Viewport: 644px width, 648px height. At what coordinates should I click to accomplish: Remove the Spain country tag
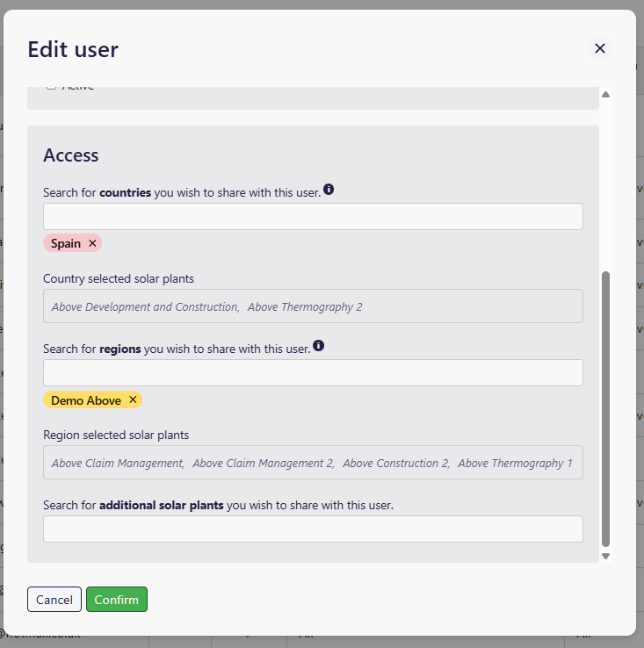point(92,243)
